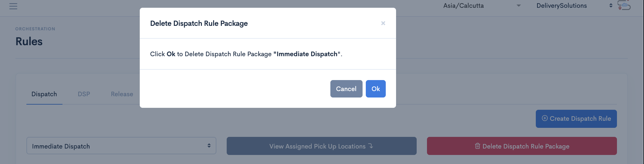The image size is (644, 164).
Task: Switch to the DSP tab
Action: click(84, 94)
